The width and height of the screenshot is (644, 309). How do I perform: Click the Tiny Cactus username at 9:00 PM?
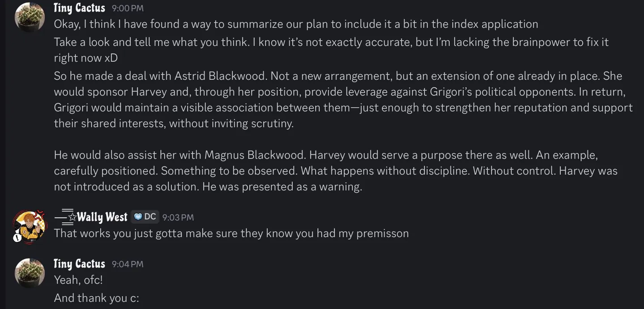click(x=79, y=8)
